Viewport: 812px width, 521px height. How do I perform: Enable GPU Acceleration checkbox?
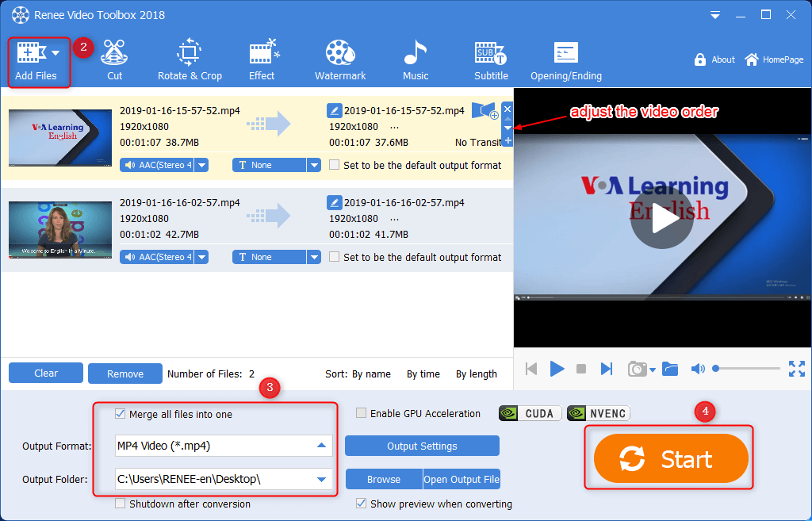point(362,413)
